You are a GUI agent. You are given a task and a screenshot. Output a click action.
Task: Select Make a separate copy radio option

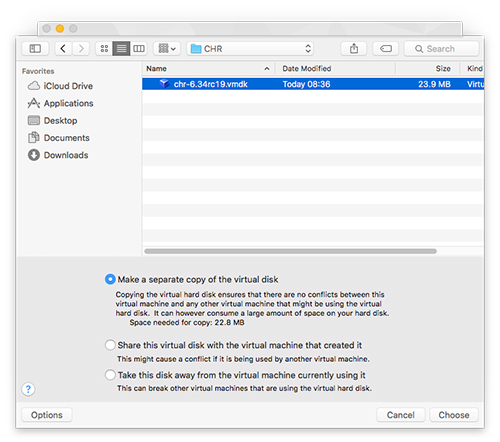(x=110, y=279)
